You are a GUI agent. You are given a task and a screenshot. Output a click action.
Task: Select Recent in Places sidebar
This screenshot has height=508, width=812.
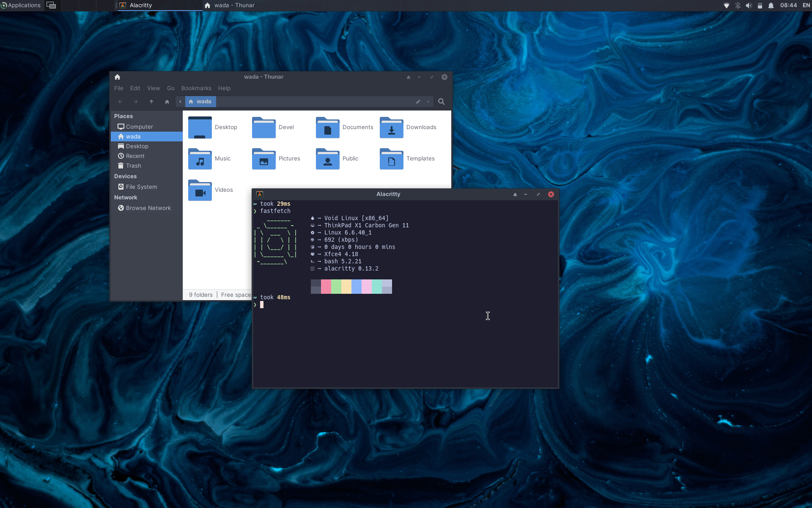[146, 156]
